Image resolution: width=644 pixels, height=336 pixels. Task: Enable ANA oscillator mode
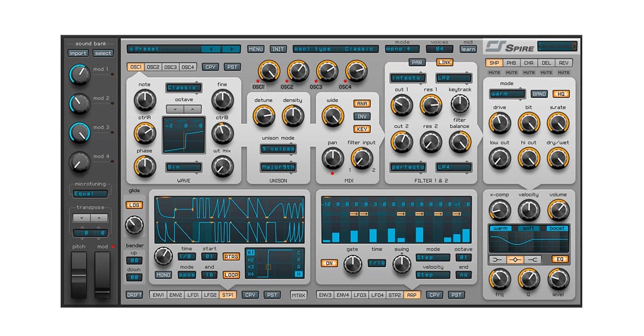[x=361, y=104]
